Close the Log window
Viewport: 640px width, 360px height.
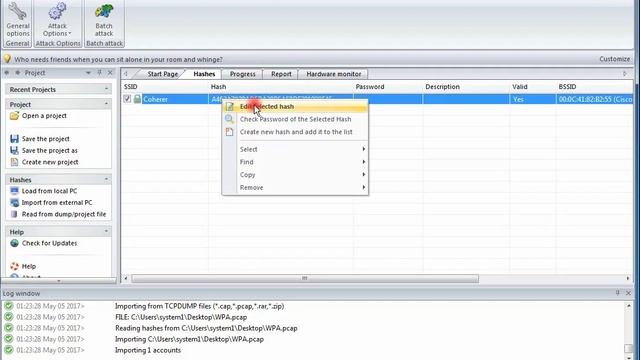(628, 293)
